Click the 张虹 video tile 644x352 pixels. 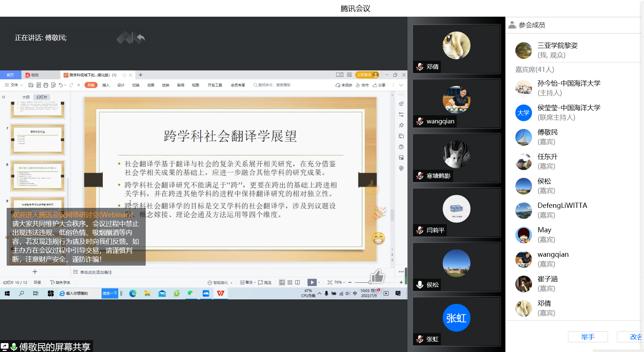coord(456,321)
